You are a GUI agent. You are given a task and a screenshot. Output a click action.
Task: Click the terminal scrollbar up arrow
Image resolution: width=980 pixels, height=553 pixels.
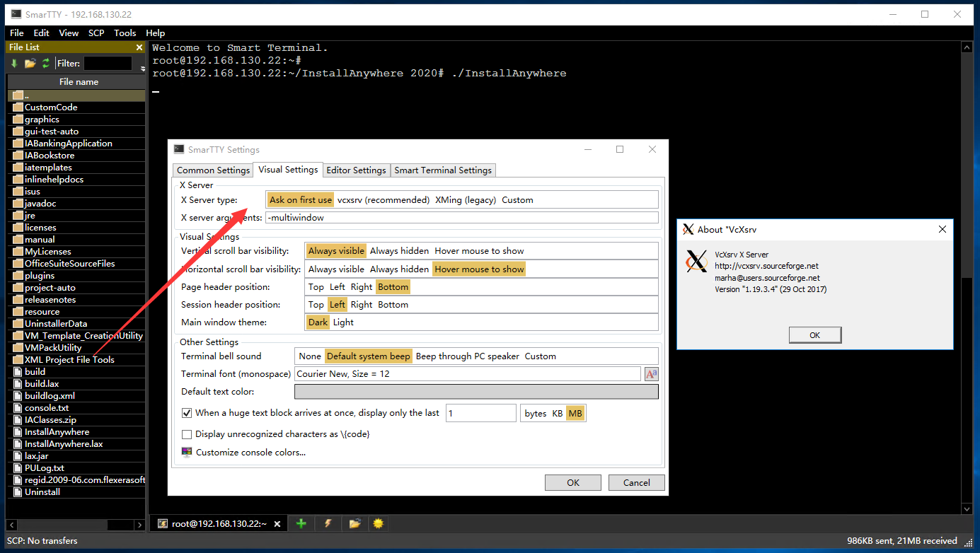(967, 48)
